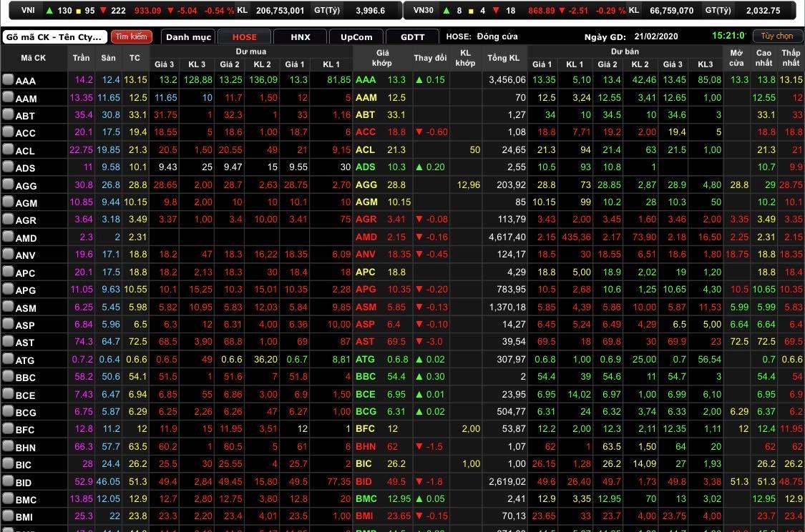
Task: Click the VNI red down-arrow decliners icon
Action: pyautogui.click(x=103, y=11)
